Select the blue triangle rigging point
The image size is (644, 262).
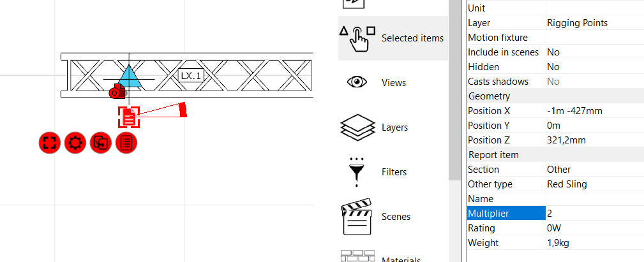click(x=130, y=76)
